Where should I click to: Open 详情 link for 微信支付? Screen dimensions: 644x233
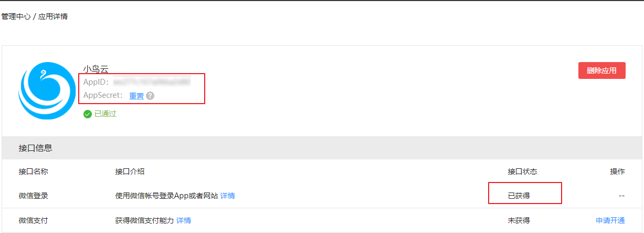tap(184, 220)
